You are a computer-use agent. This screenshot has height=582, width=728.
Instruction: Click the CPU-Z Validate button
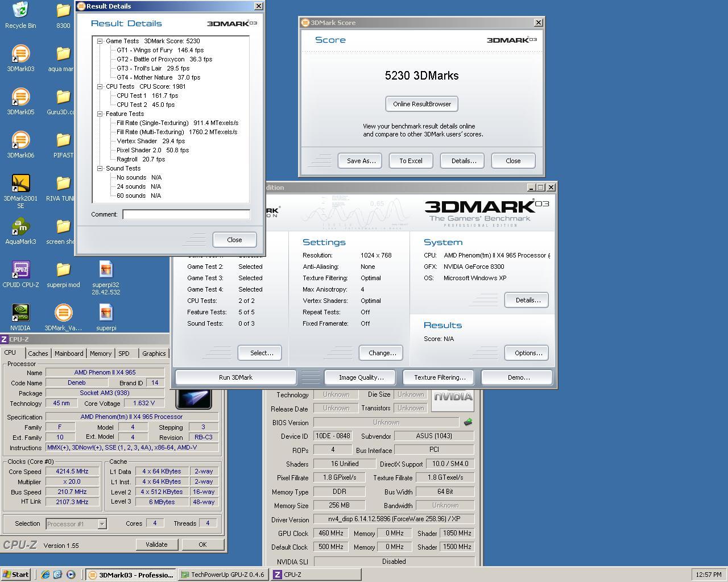(x=156, y=544)
